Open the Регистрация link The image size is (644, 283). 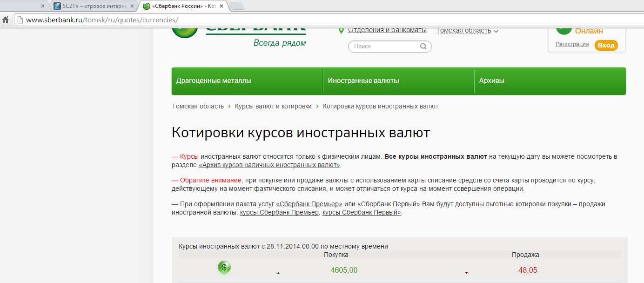pos(572,44)
